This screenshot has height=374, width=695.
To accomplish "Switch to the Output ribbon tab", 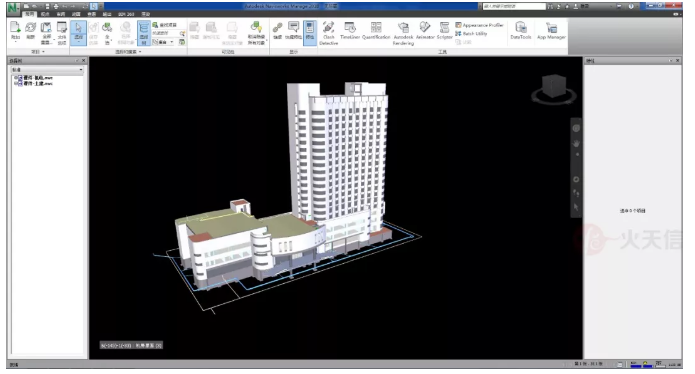I will point(107,14).
